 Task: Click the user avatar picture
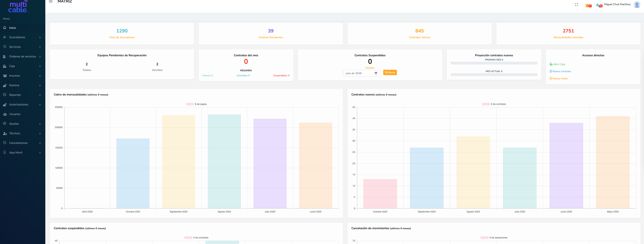(x=637, y=4)
